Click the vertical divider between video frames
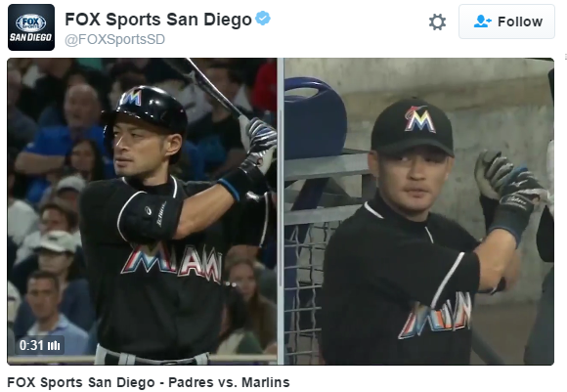This screenshot has width=567, height=392. (x=281, y=211)
